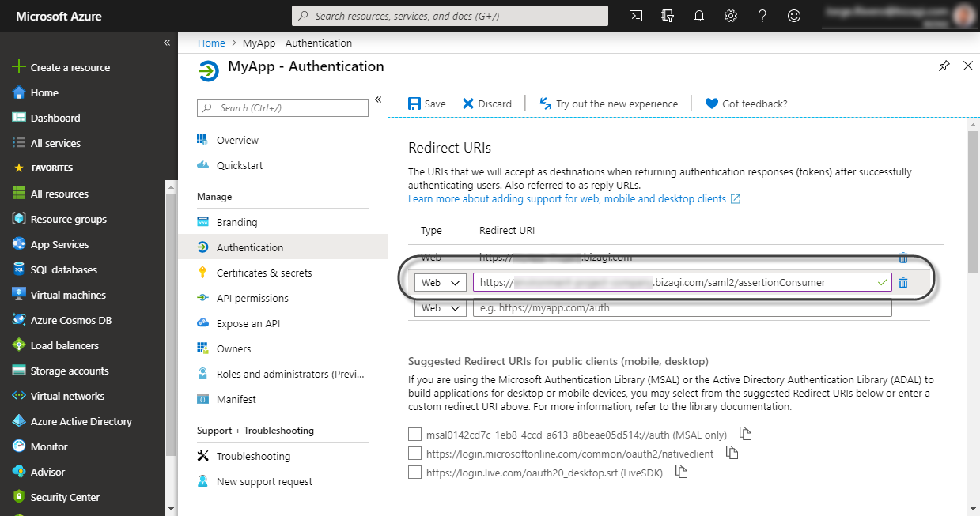Check the login.live.com LiveSDK checkbox
The image size is (980, 516).
414,472
